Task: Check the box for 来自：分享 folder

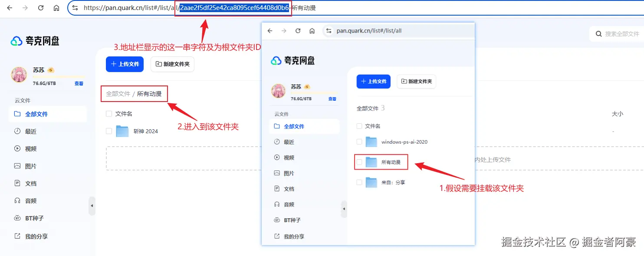Action: click(359, 182)
